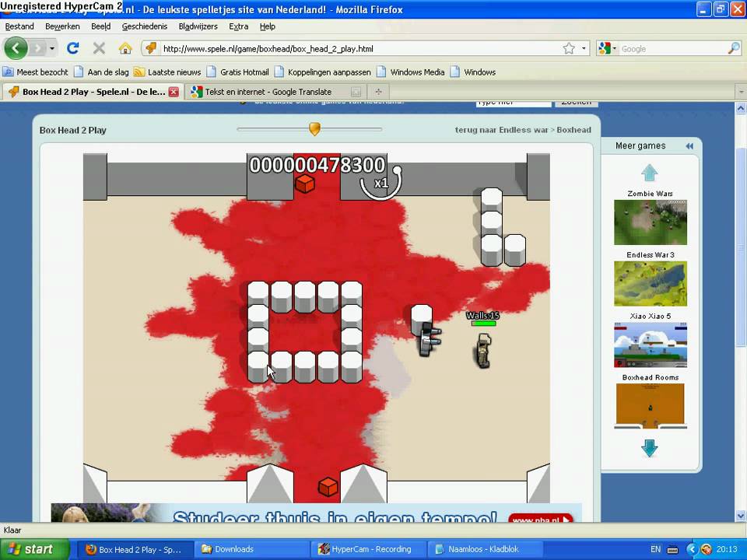Viewport: 747px width, 560px height.
Task: Click the Box Head 2 Play taskbar button
Action: [x=135, y=549]
